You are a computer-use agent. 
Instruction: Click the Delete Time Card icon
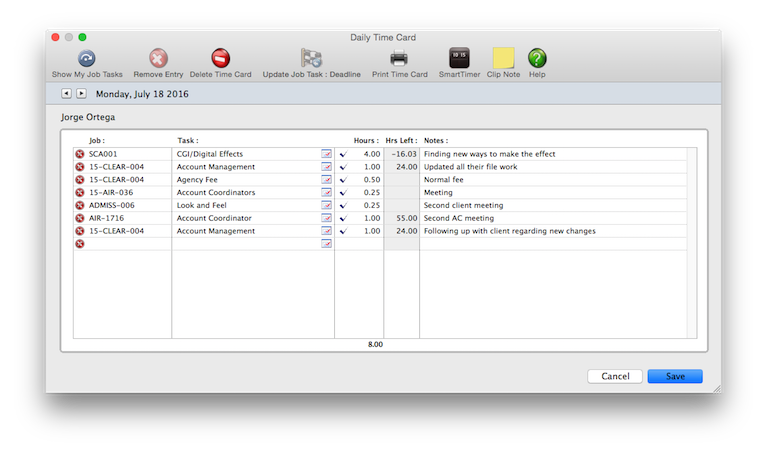[x=221, y=59]
